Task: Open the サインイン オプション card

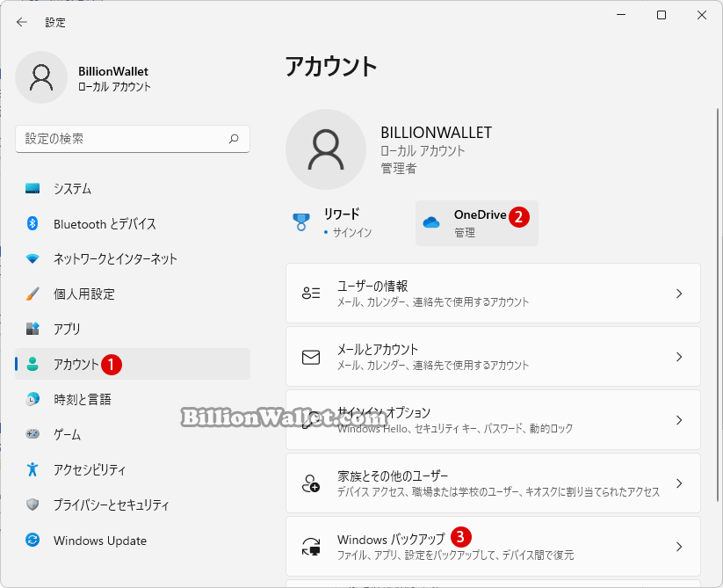Action: point(493,419)
